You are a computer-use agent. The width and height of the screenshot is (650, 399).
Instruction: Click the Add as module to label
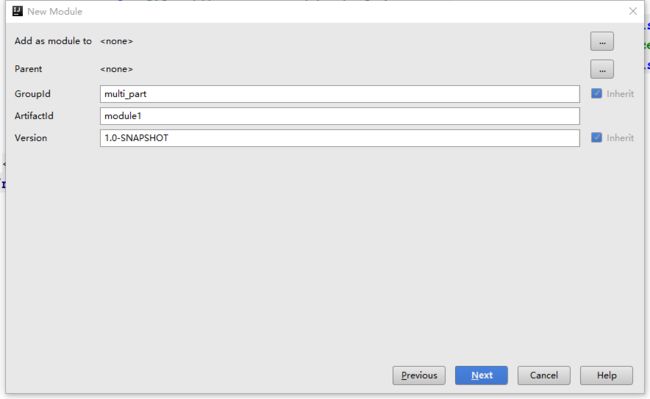[53, 41]
